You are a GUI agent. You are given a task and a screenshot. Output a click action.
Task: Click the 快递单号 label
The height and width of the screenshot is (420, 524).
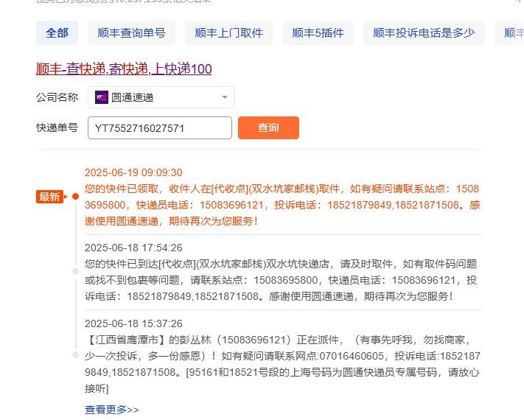57,127
